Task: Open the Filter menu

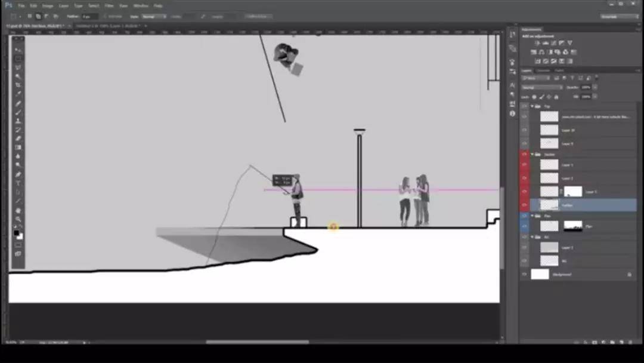Action: point(109,5)
